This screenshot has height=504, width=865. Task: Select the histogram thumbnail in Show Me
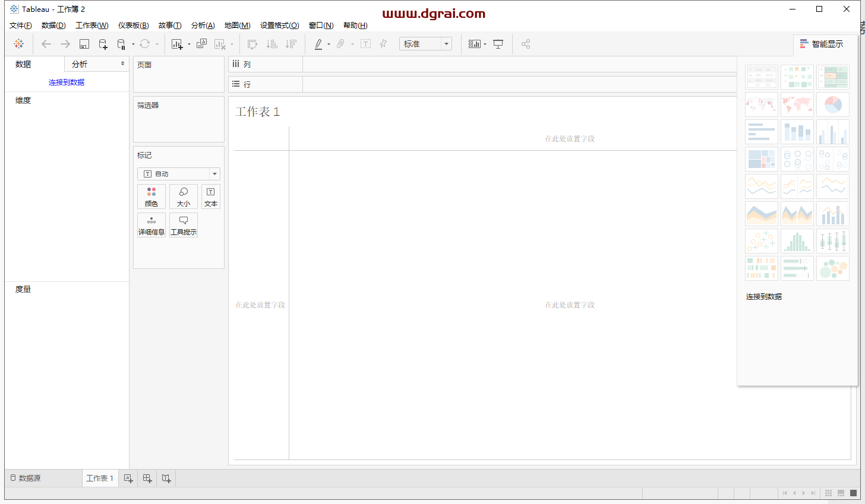click(797, 241)
